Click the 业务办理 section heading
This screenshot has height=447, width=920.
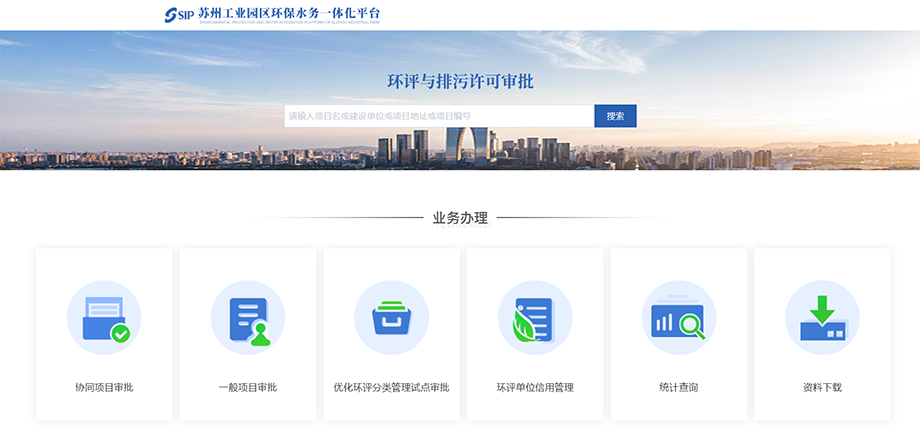tap(460, 217)
